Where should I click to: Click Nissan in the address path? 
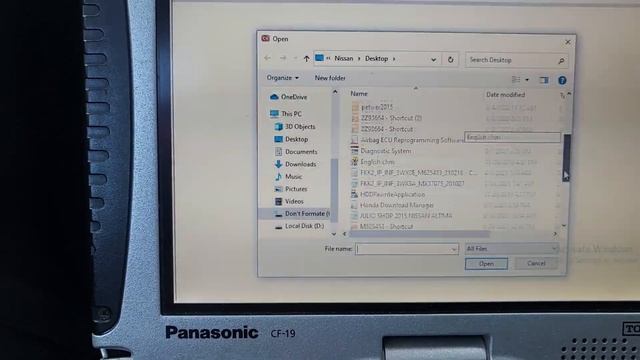[x=344, y=58]
